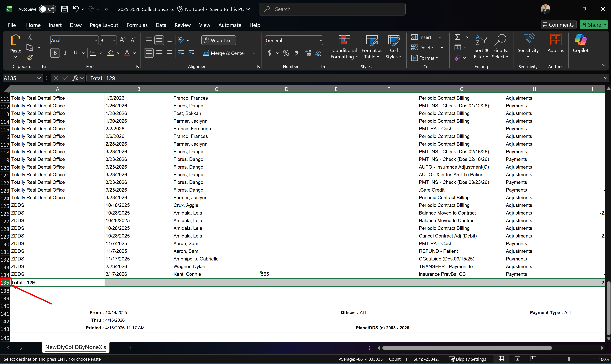
Task: Click the Undo arrow icon
Action: [x=76, y=9]
